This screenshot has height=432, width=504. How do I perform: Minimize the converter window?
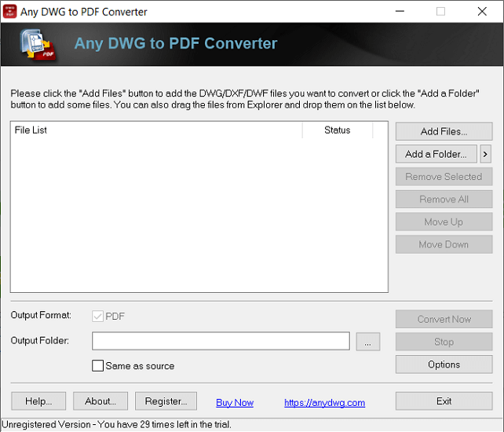(x=400, y=12)
